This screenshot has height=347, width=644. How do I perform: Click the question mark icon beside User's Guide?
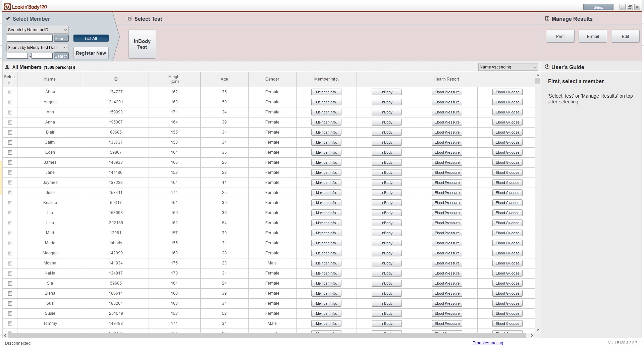coord(547,67)
